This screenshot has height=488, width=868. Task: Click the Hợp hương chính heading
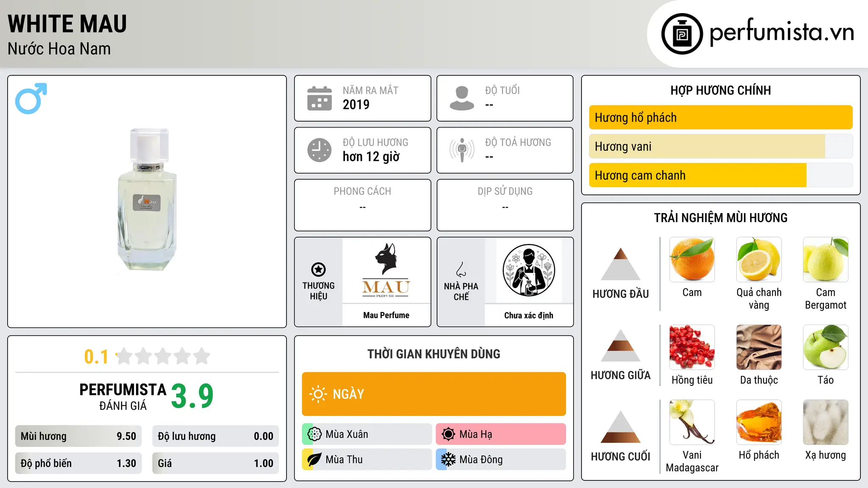tap(721, 90)
